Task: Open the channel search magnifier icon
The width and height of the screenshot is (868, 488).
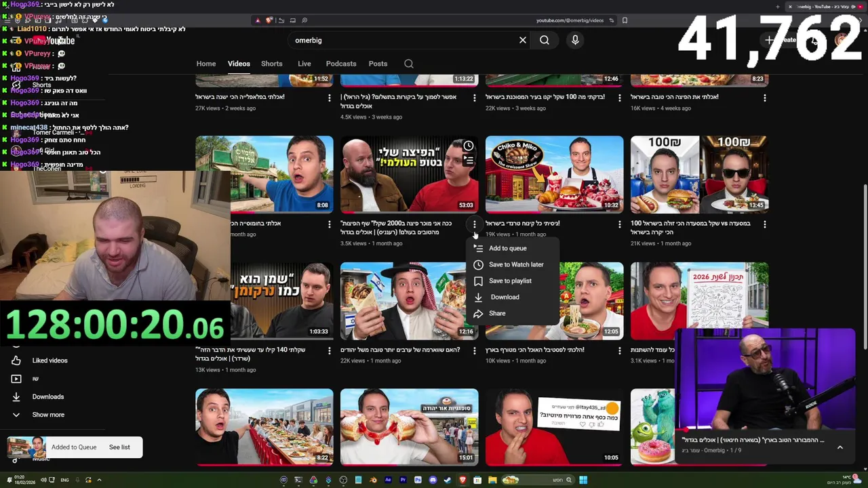Action: pos(409,64)
